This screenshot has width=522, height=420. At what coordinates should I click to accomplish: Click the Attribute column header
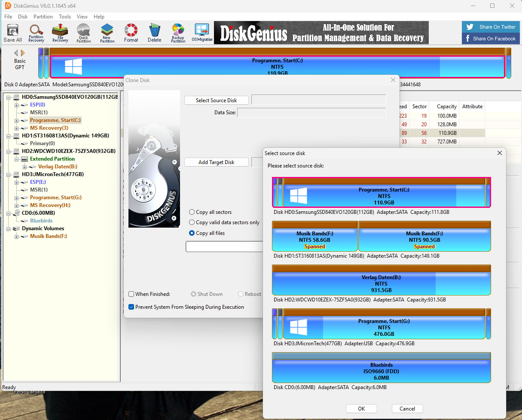click(x=472, y=107)
